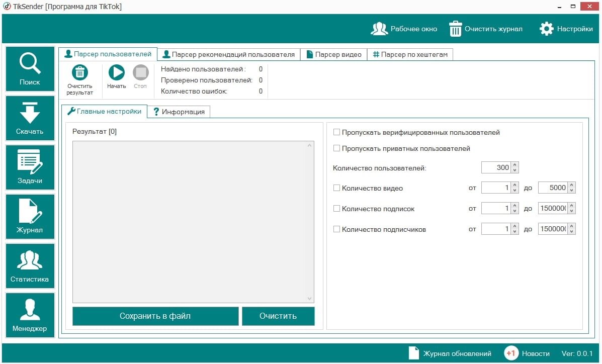Open the Статистика statistics section

pos(30,265)
